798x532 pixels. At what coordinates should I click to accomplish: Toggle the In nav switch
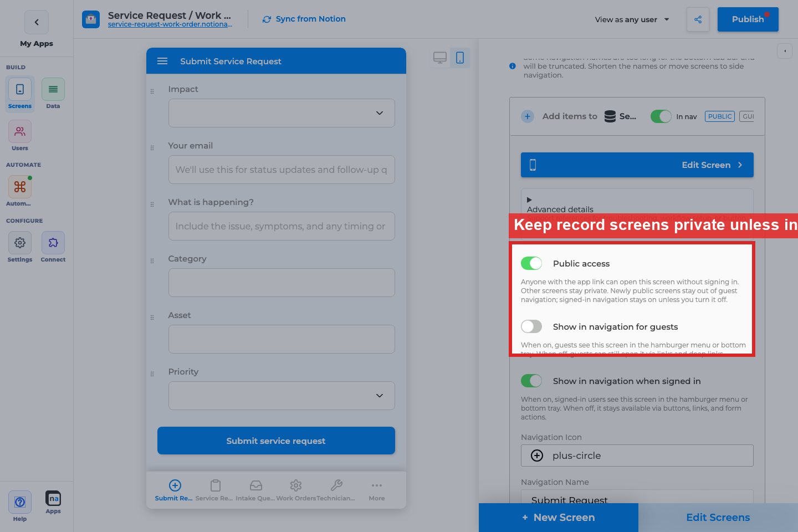click(661, 116)
